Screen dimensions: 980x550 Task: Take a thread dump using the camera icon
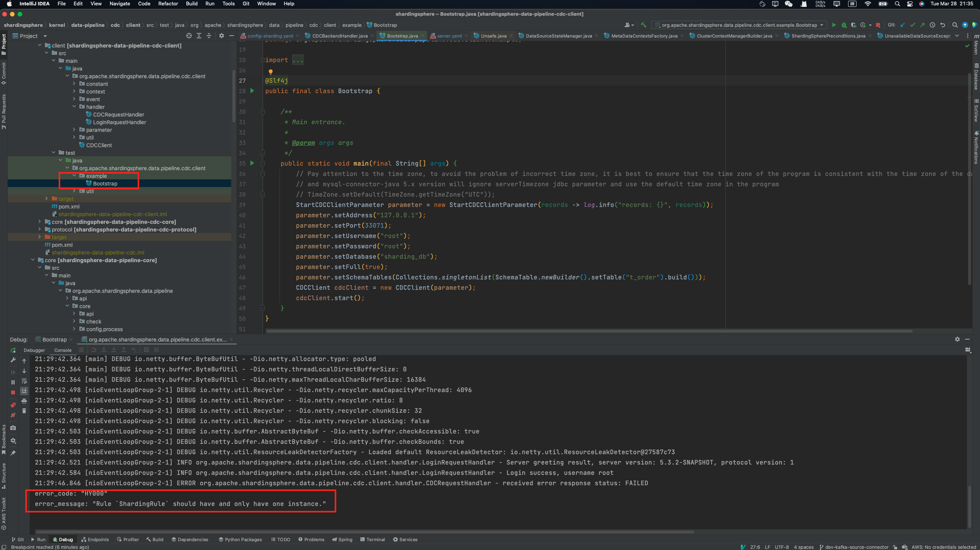(13, 428)
